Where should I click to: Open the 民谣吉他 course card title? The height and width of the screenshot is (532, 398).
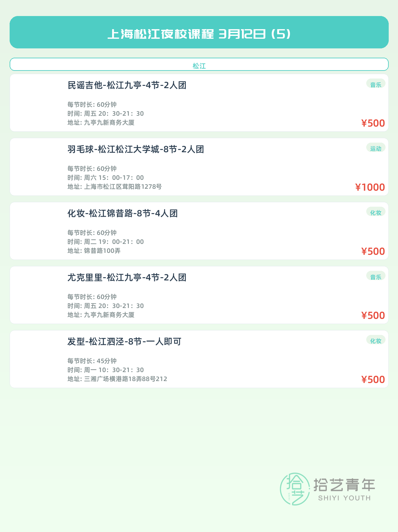127,85
